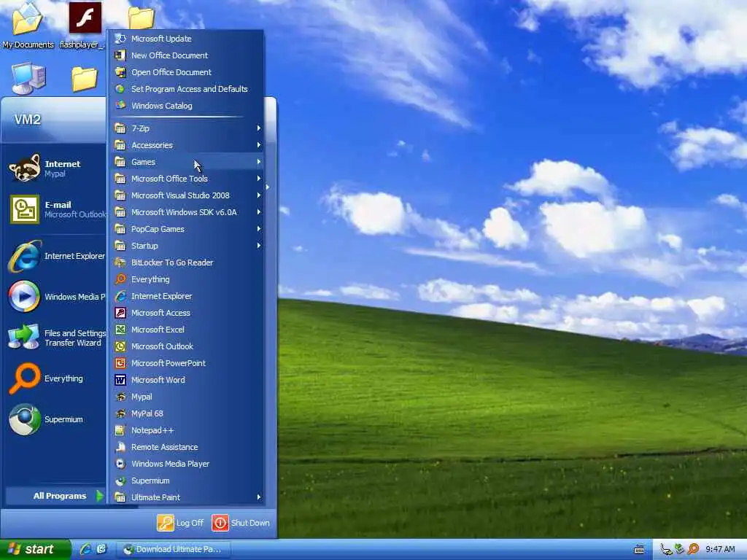Click the All Programs button
The width and height of the screenshot is (747, 560).
(x=55, y=496)
